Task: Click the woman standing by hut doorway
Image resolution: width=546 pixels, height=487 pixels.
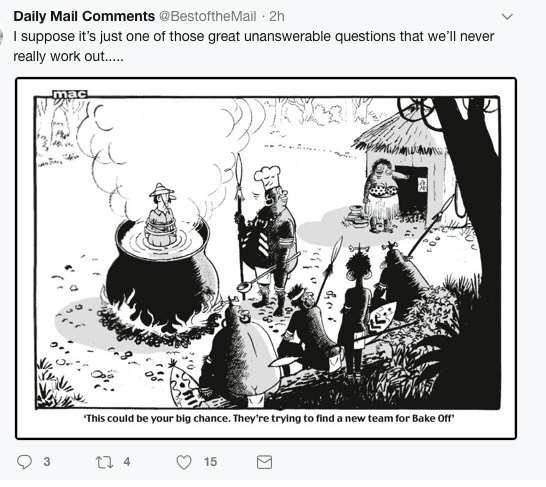Action: 383,195
